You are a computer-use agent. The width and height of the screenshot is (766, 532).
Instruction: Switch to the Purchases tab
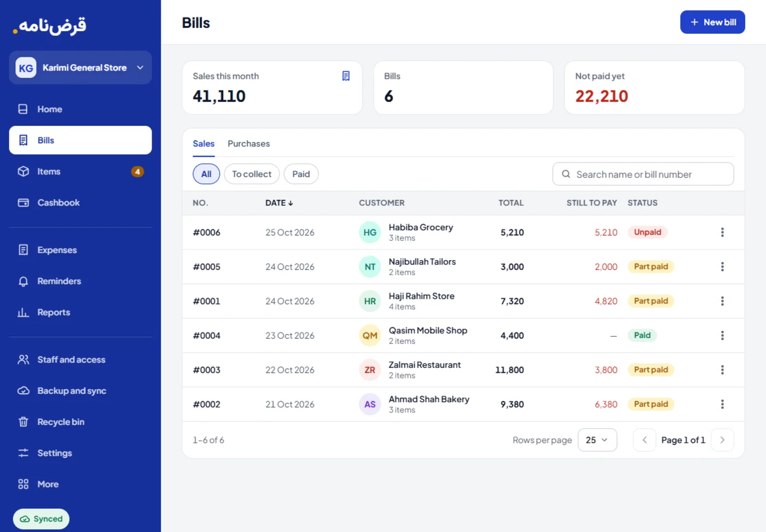[x=248, y=144]
